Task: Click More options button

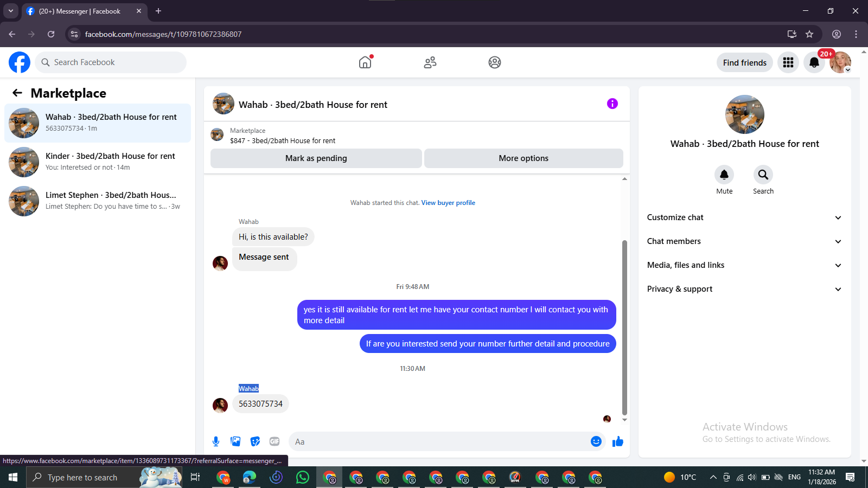Action: pyautogui.click(x=524, y=158)
